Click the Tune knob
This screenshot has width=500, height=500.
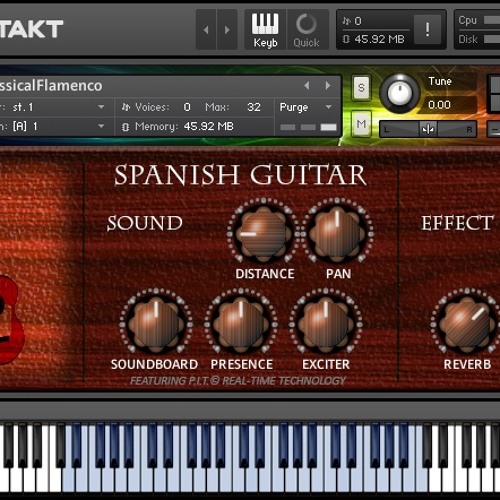[x=399, y=93]
